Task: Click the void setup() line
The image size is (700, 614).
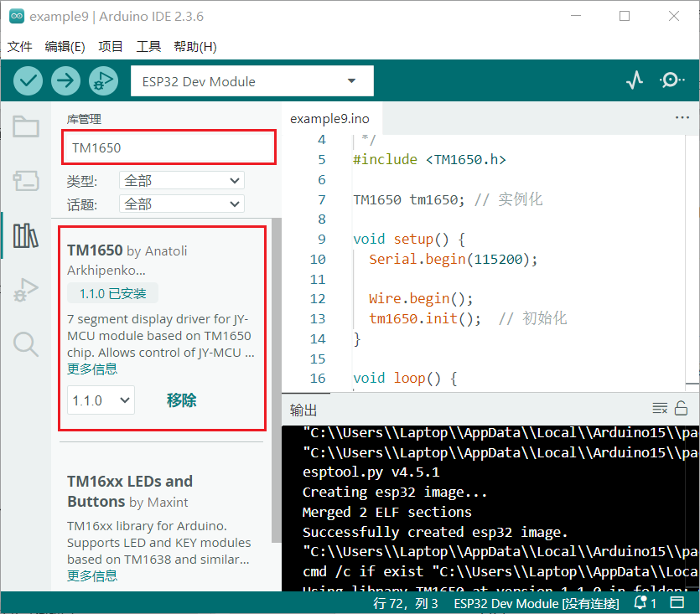Action: [409, 240]
